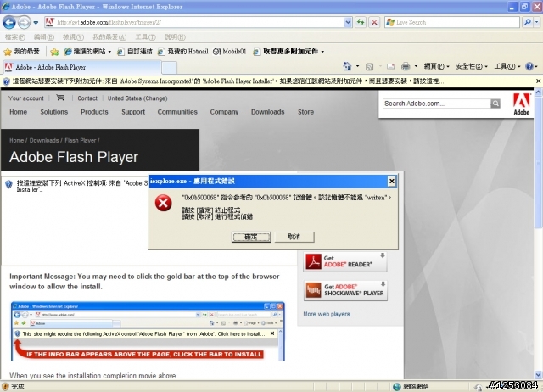Open the 取得更多附加元件 favorites dropdown
This screenshot has height=392, width=543.
click(x=288, y=52)
